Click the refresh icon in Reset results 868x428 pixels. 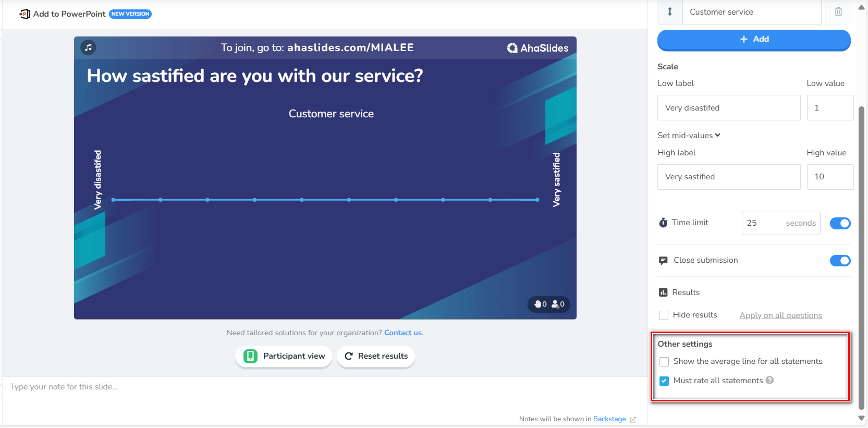(x=349, y=356)
